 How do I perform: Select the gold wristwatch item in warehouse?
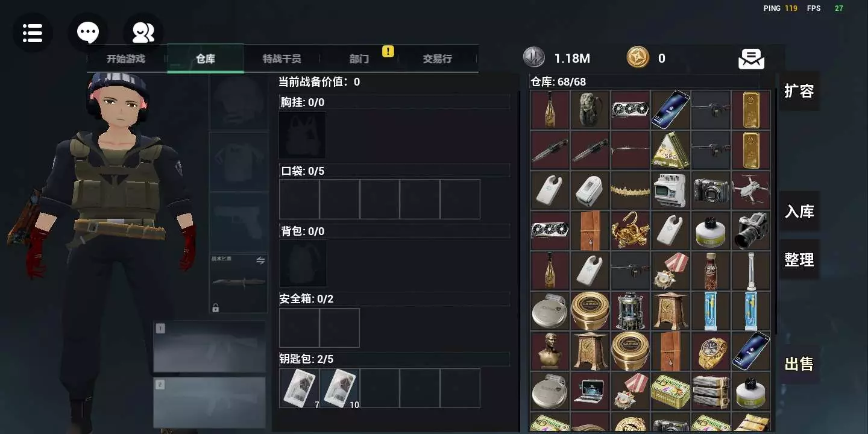click(711, 351)
